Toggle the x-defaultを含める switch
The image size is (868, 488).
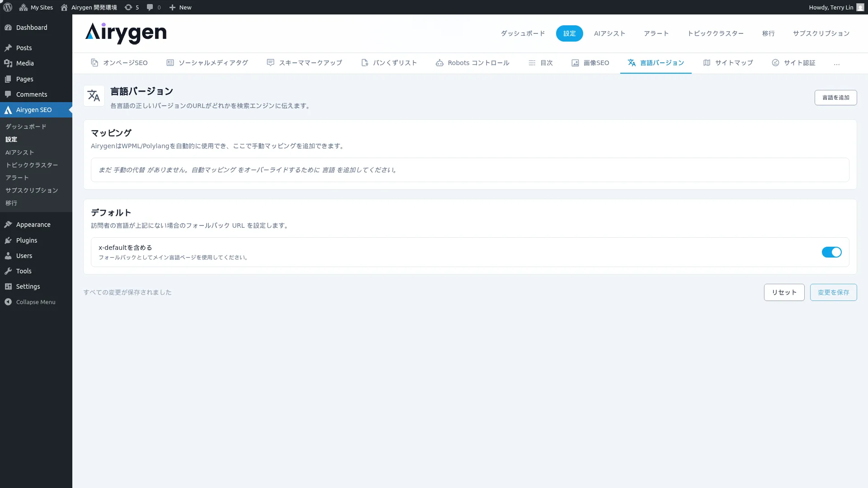tap(831, 252)
